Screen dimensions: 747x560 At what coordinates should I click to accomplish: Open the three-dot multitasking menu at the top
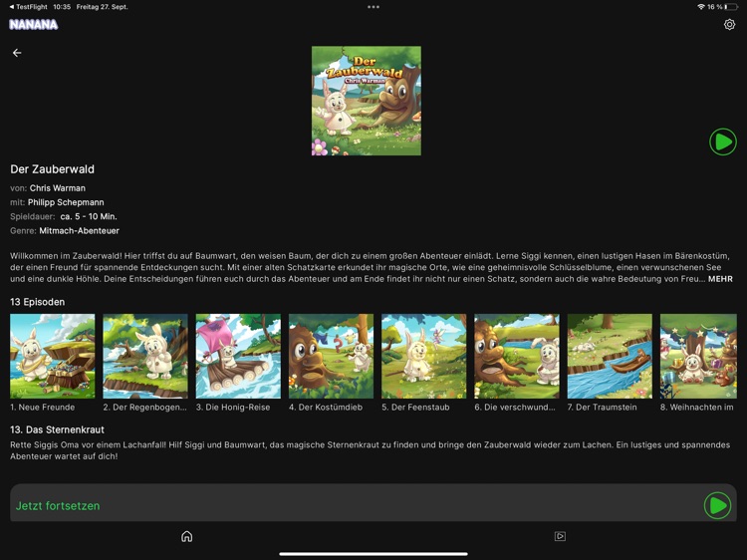[x=373, y=7]
